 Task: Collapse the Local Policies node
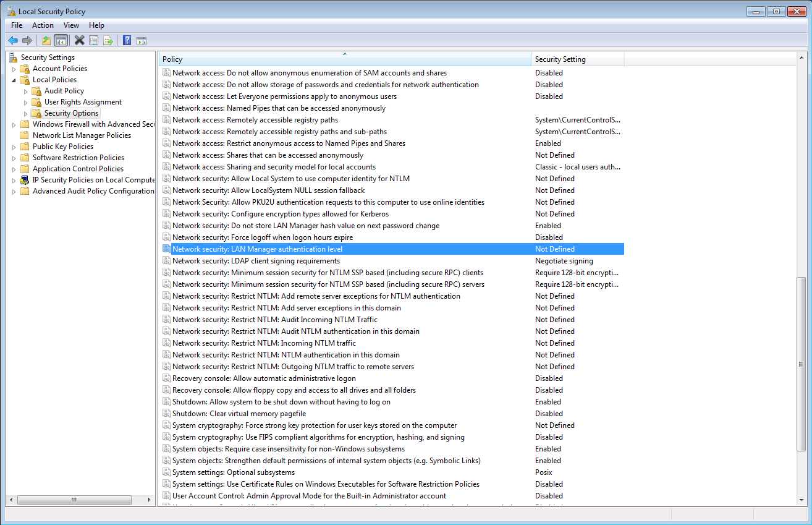click(x=14, y=79)
